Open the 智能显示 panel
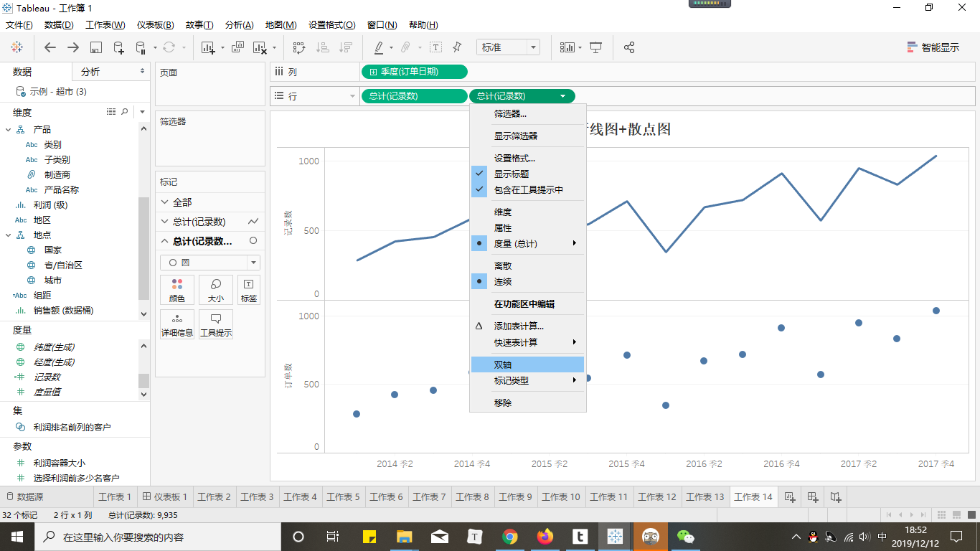Image resolution: width=980 pixels, height=551 pixels. click(x=933, y=47)
